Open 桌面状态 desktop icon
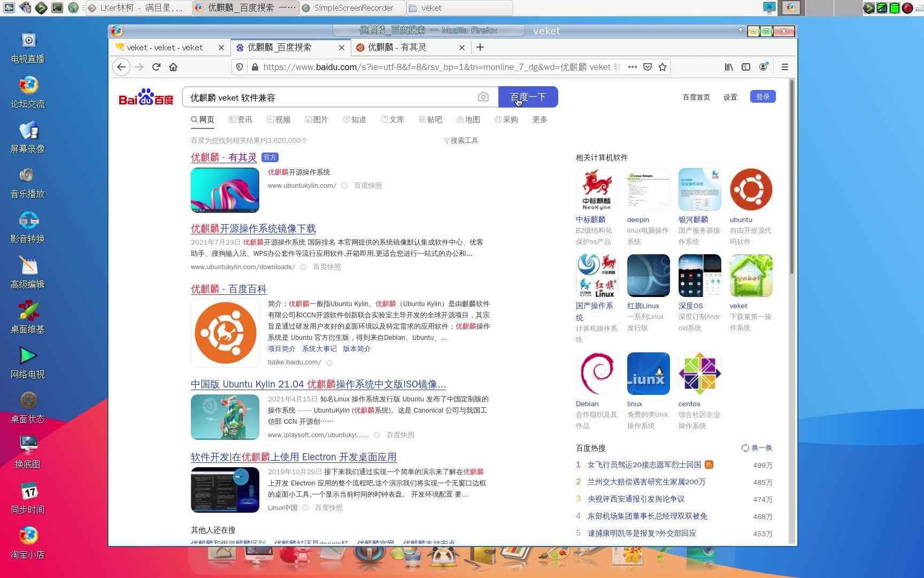 (x=28, y=408)
